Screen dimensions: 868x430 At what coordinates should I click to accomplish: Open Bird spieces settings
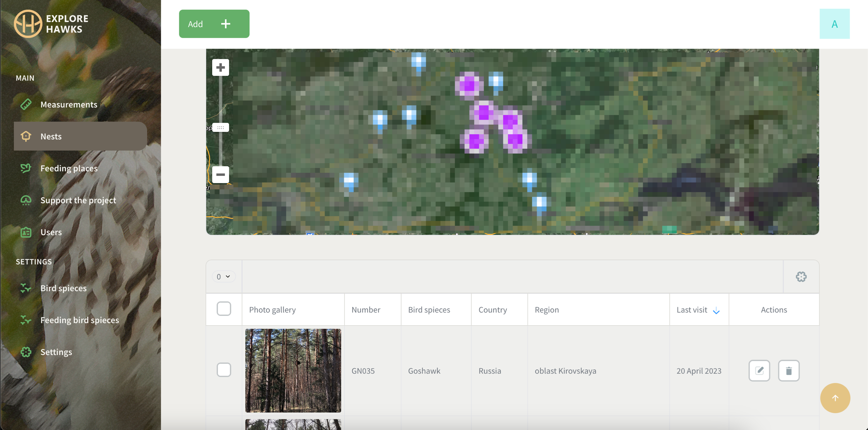pos(80,288)
